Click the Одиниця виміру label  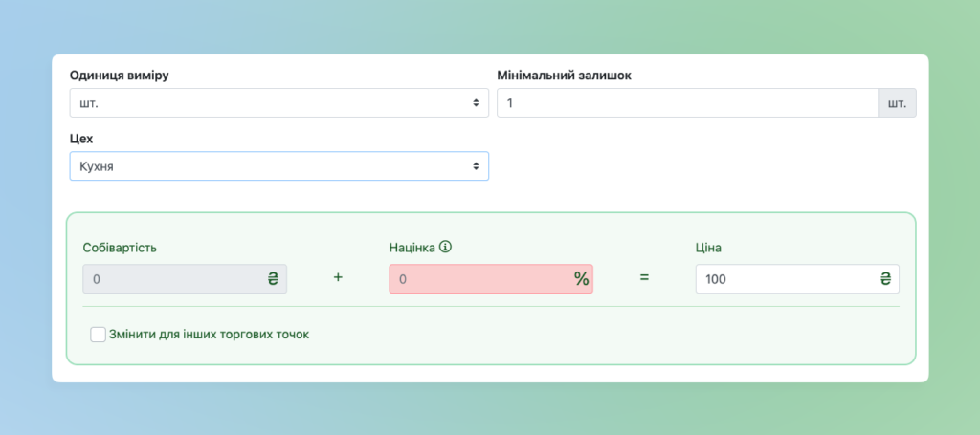tap(119, 76)
